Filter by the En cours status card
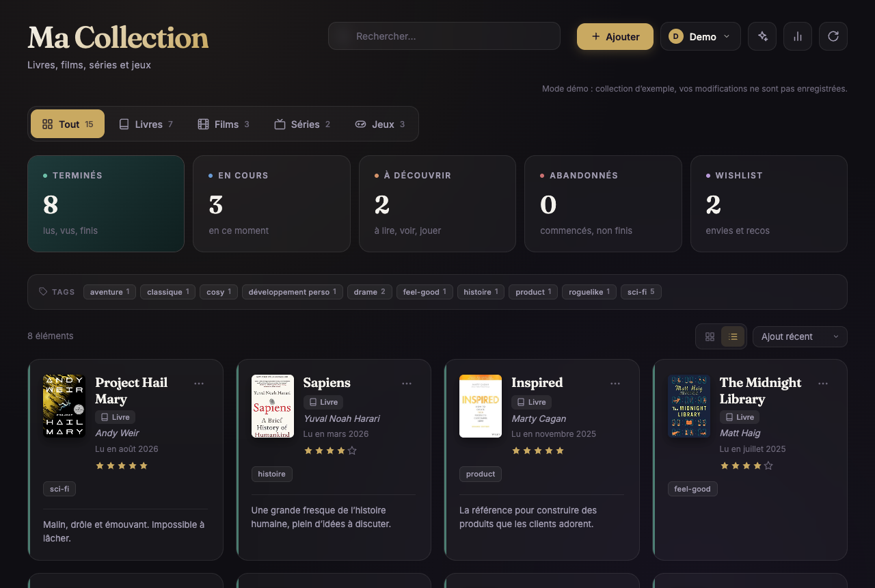 271,204
